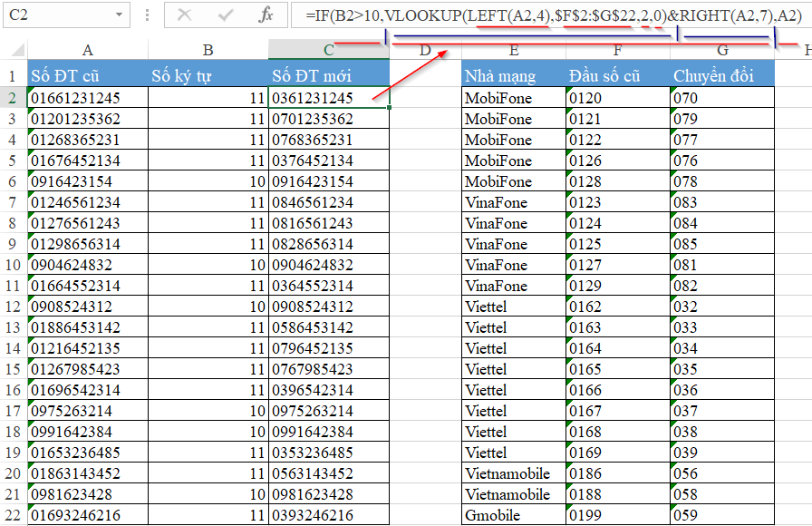812x526 pixels.
Task: Click cell C2 containing 0361231245
Action: point(328,98)
